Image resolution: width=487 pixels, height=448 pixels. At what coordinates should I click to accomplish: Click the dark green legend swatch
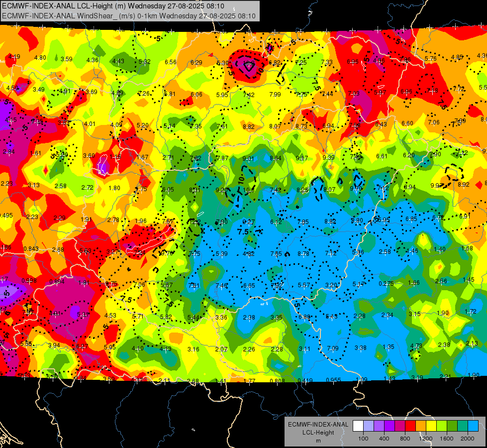452,426
